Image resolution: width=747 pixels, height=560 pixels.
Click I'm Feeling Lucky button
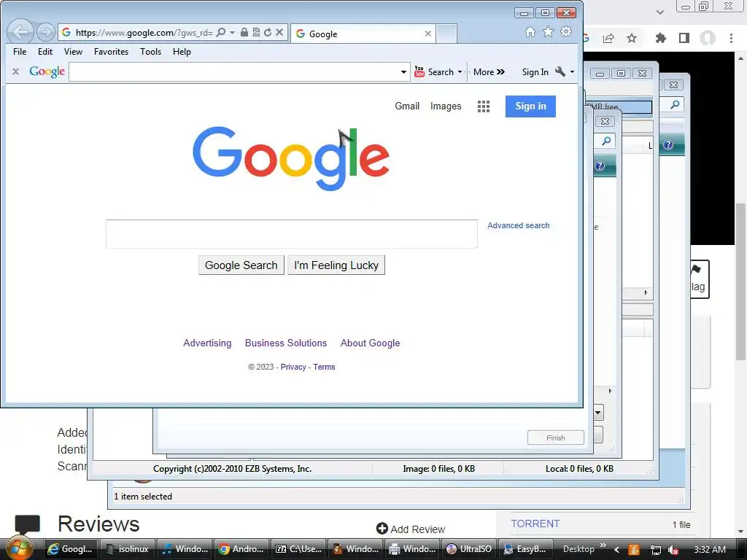pos(336,265)
